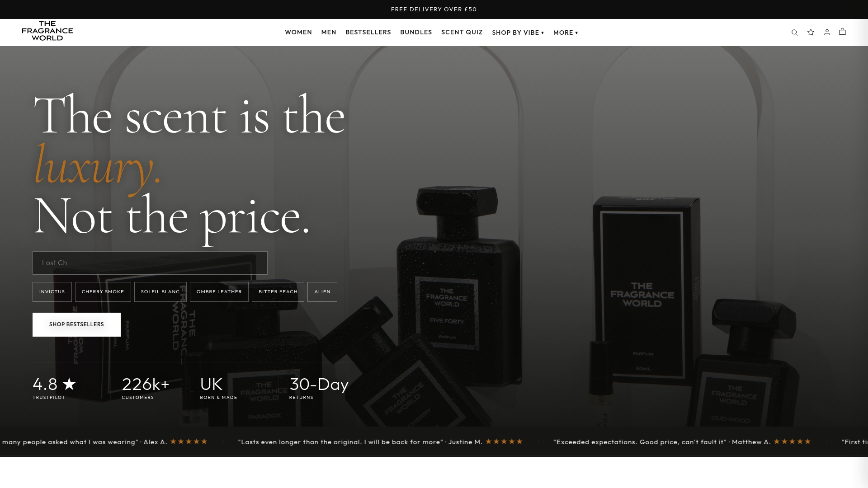Start the Scent Quiz
The height and width of the screenshot is (488, 868).
pyautogui.click(x=462, y=32)
